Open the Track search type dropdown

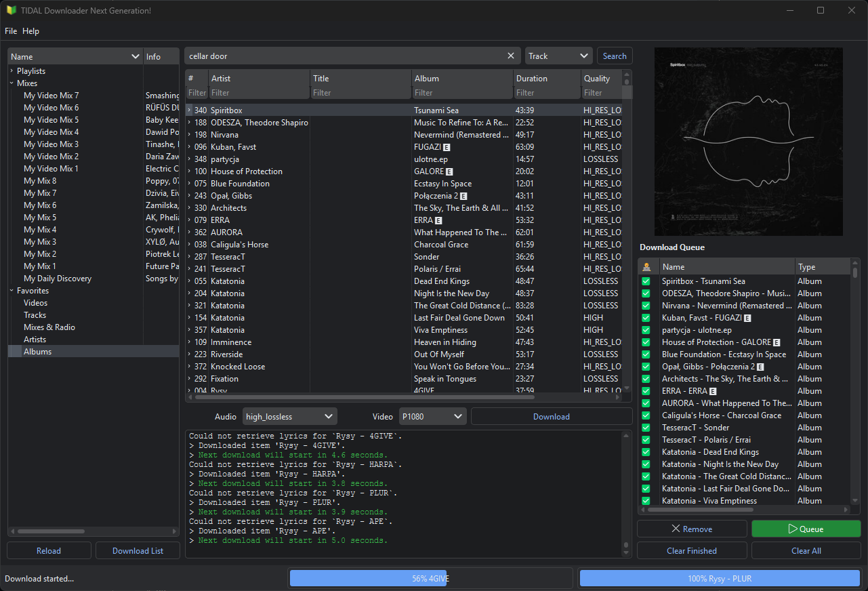click(x=558, y=56)
